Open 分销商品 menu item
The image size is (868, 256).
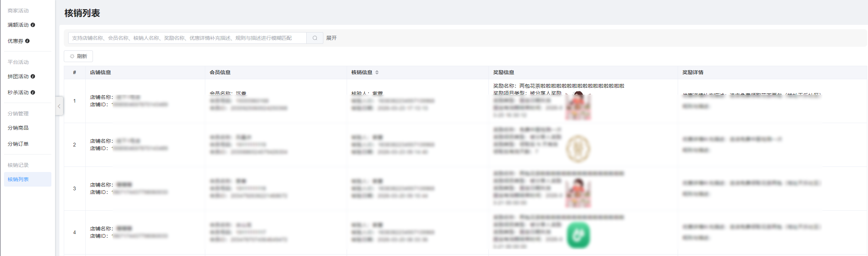pyautogui.click(x=18, y=128)
